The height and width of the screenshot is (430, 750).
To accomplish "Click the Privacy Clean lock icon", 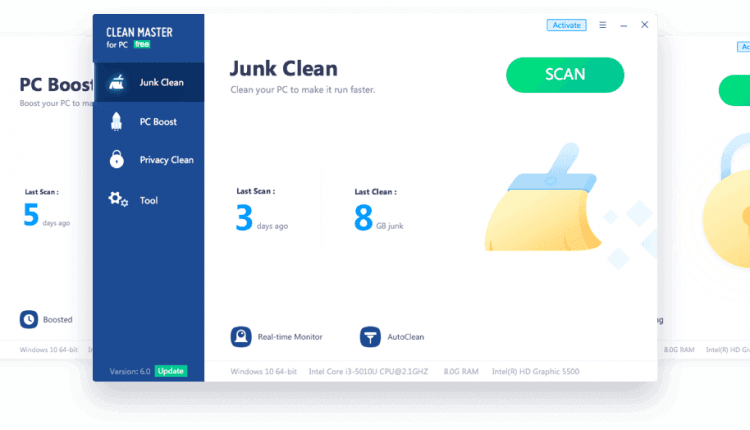I will pyautogui.click(x=116, y=159).
